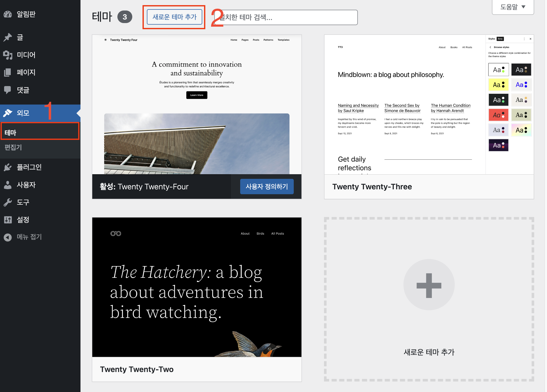Screen dimensions: 547x392
Task: Open the 외모 appearance menu
Action: tap(23, 113)
